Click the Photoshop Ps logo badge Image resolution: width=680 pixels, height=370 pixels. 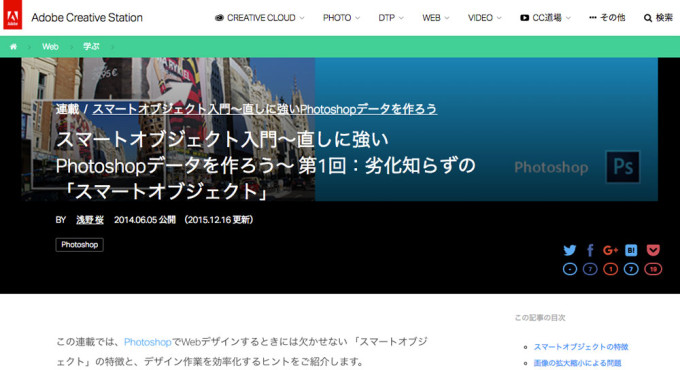pos(623,167)
